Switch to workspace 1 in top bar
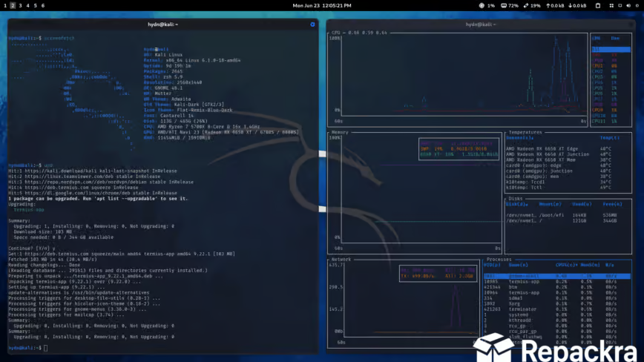Image resolution: width=644 pixels, height=362 pixels. point(5,6)
